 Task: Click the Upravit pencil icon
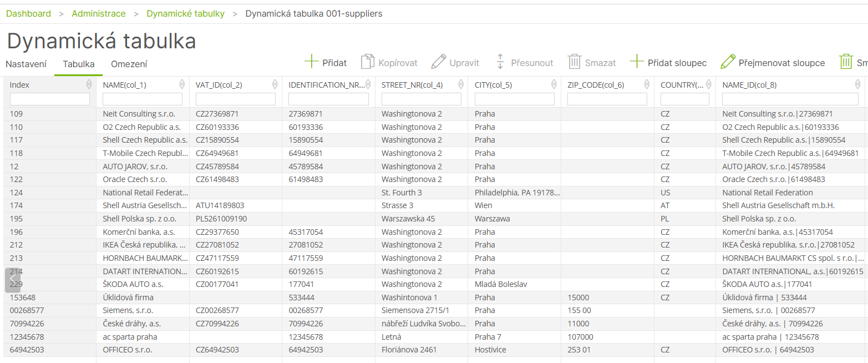(439, 62)
